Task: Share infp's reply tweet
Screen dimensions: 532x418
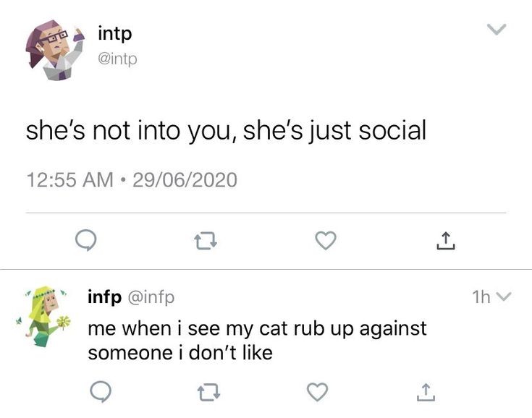Action: (424, 392)
